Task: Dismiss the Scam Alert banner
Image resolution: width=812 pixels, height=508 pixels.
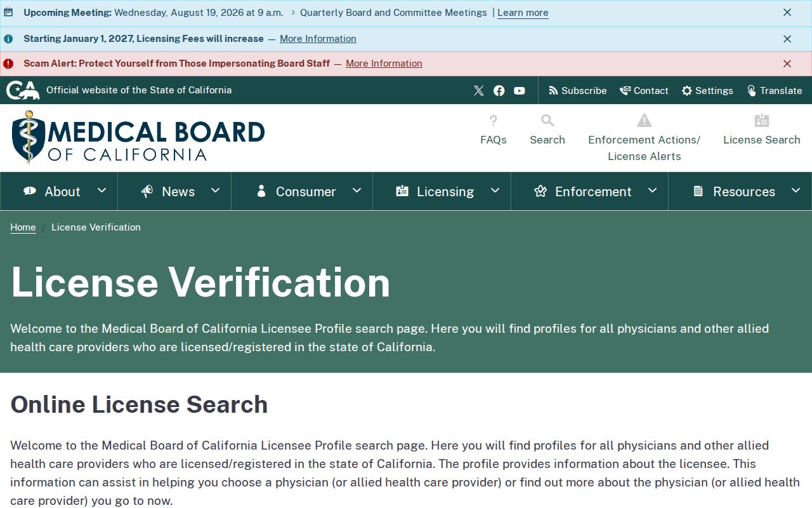Action: tap(787, 63)
